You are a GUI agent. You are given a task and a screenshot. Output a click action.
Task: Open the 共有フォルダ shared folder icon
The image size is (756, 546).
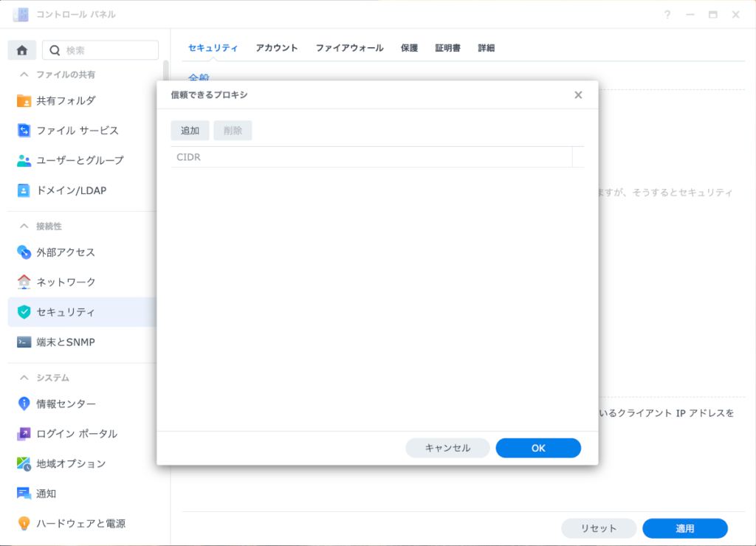tap(24, 100)
